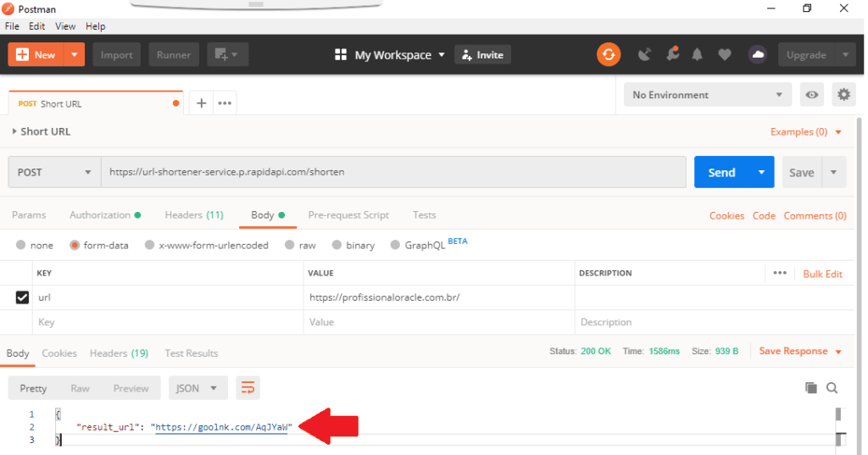Open the File menu

[x=12, y=26]
